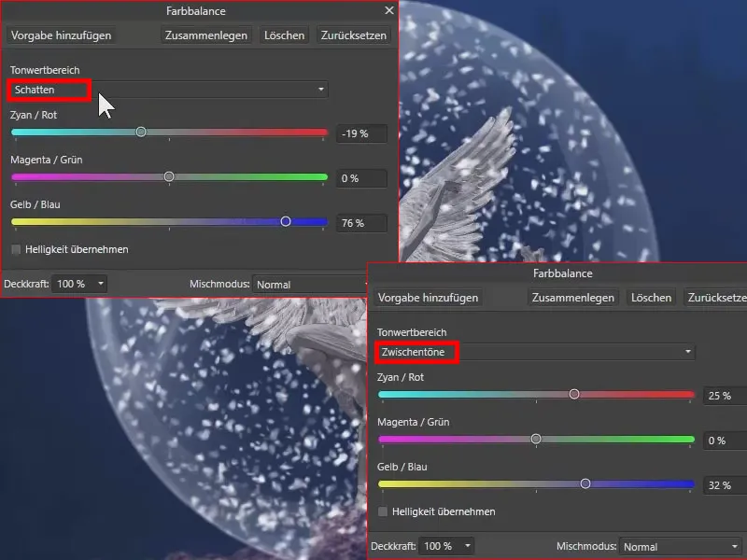Click the -19 % value field
The width and height of the screenshot is (747, 560).
pyautogui.click(x=361, y=133)
